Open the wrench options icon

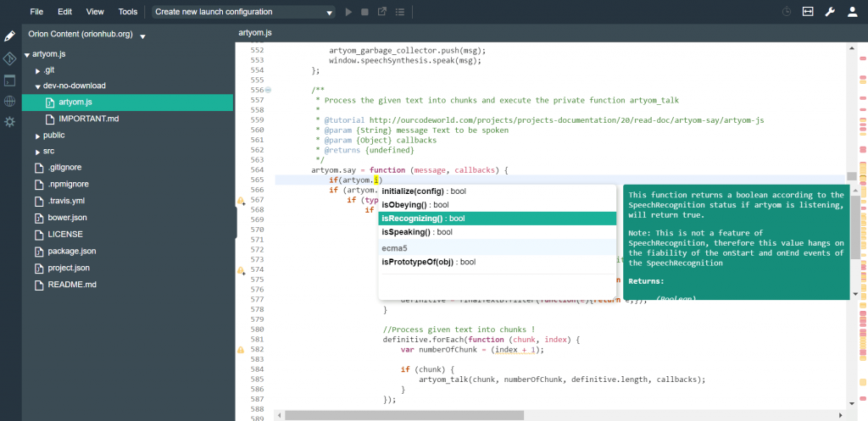point(830,12)
